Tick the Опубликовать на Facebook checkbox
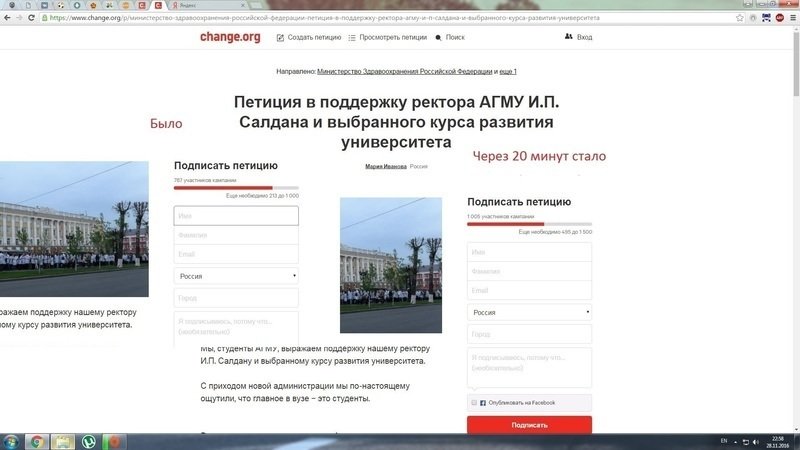The height and width of the screenshot is (450, 800). [474, 402]
